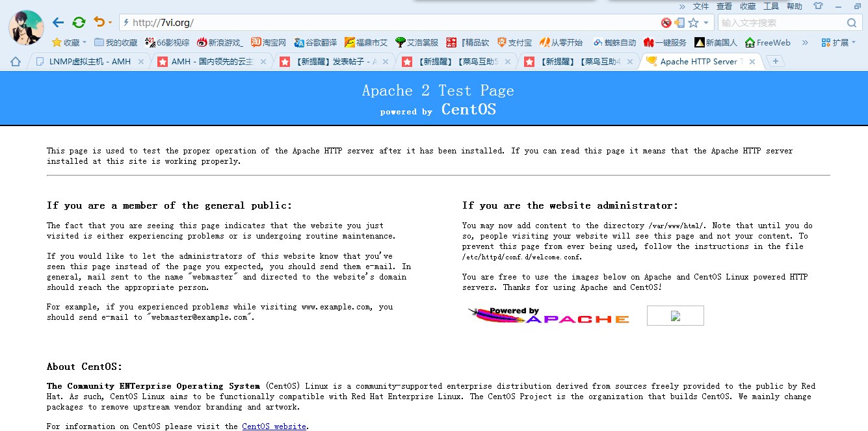The image size is (868, 431).
Task: Bookmark this page with the star icon
Action: [693, 23]
